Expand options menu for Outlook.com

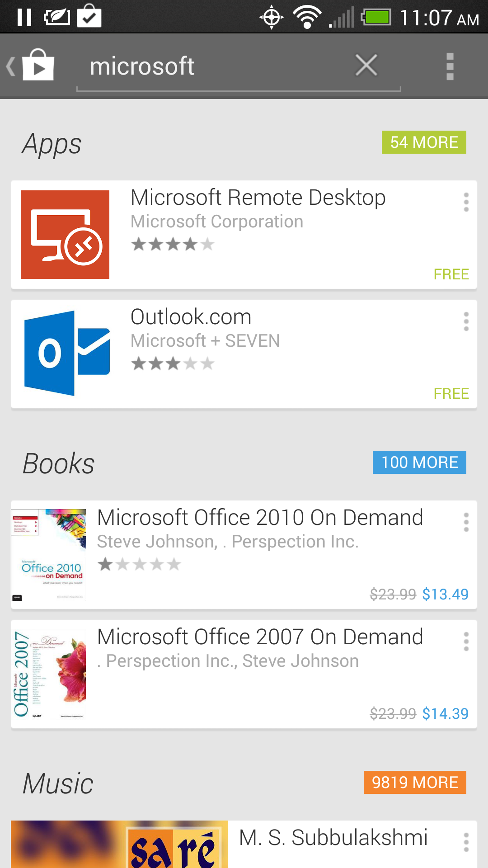point(466,321)
